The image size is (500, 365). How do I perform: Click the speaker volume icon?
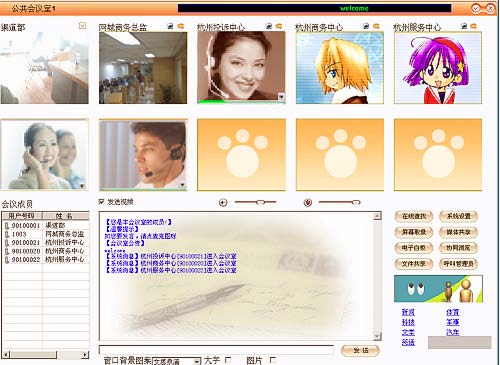click(223, 202)
